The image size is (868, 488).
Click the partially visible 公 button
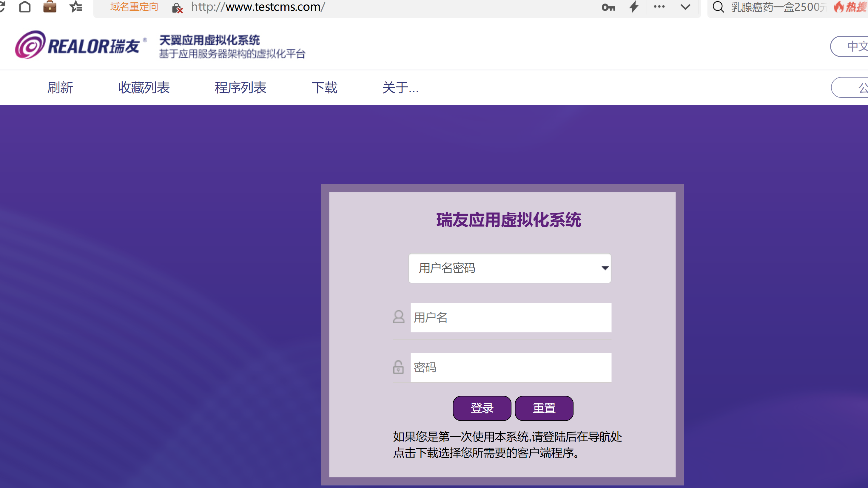[850, 88]
